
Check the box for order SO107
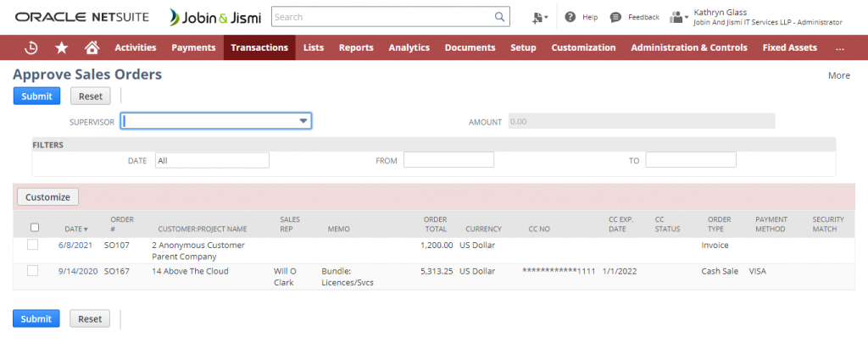tap(33, 245)
